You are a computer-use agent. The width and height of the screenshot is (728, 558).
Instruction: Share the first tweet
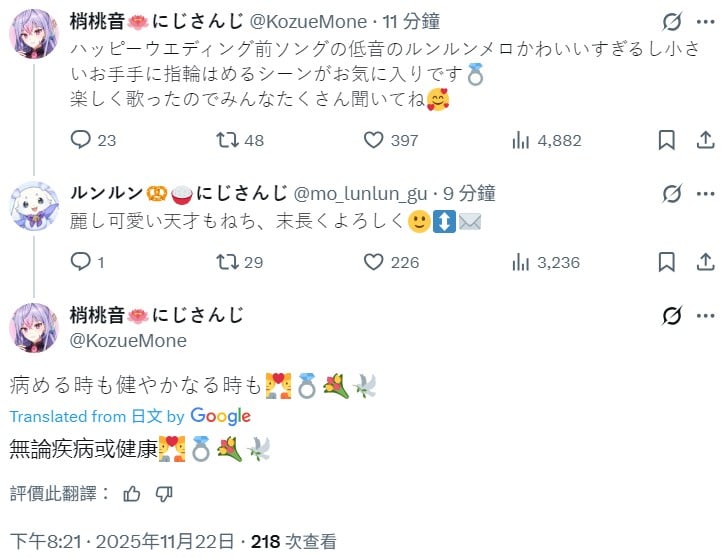706,140
